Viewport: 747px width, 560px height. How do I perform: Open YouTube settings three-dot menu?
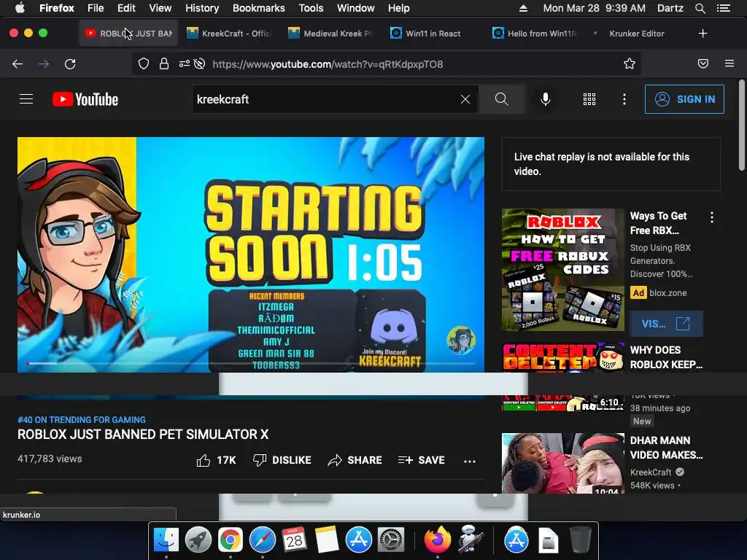(624, 99)
